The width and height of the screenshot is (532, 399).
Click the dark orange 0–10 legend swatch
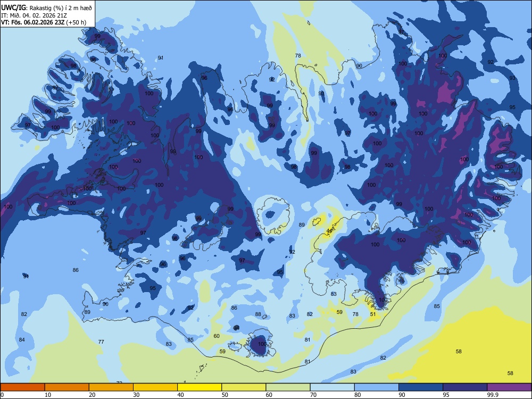tap(22, 387)
